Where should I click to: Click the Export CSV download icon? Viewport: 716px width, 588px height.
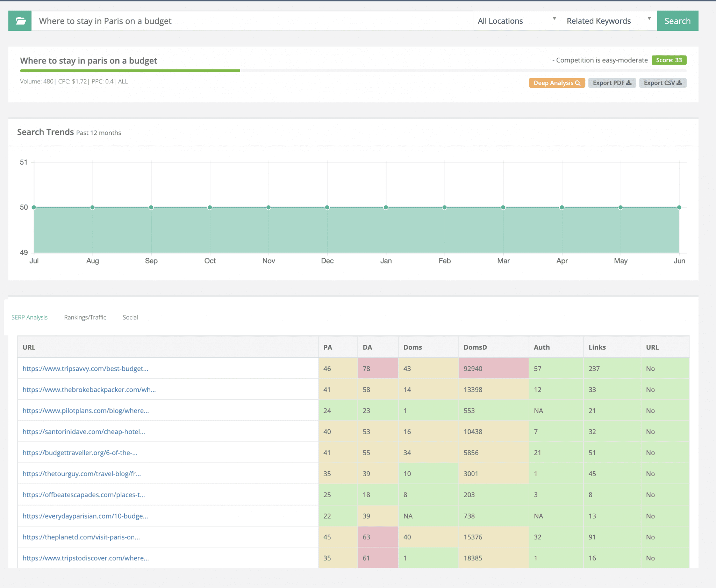[679, 83]
